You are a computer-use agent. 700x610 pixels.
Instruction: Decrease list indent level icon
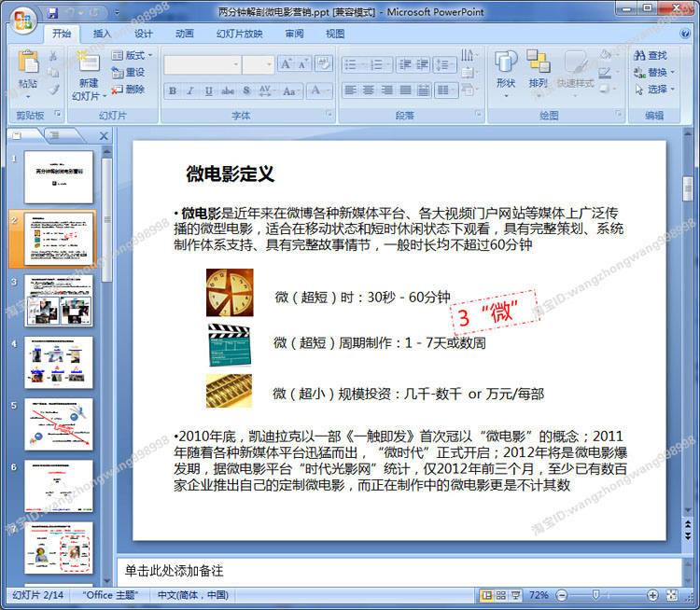(405, 64)
